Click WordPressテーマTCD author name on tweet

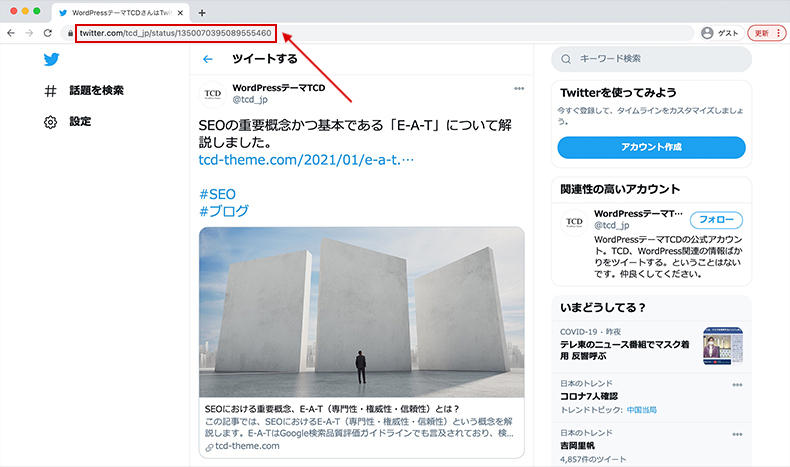(279, 88)
